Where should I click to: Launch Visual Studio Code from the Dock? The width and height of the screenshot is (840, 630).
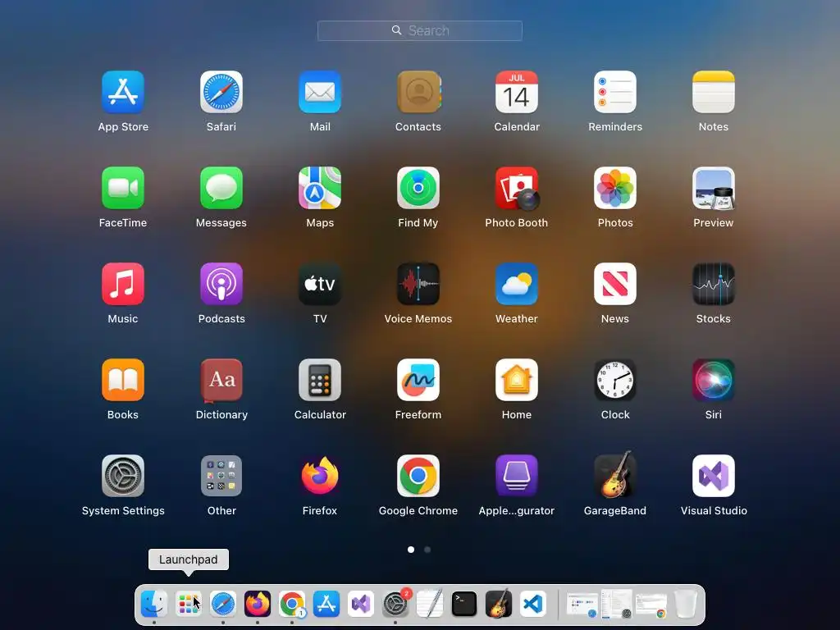tap(532, 604)
